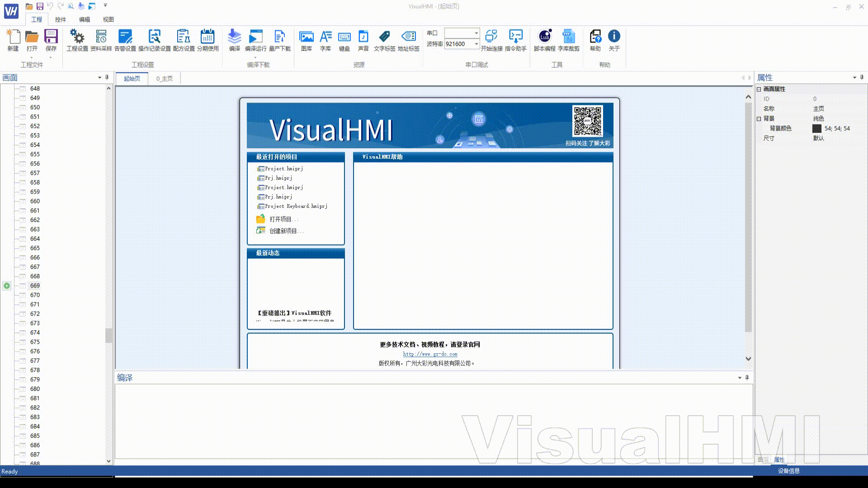Select the 0_主页 document tab

[165, 79]
